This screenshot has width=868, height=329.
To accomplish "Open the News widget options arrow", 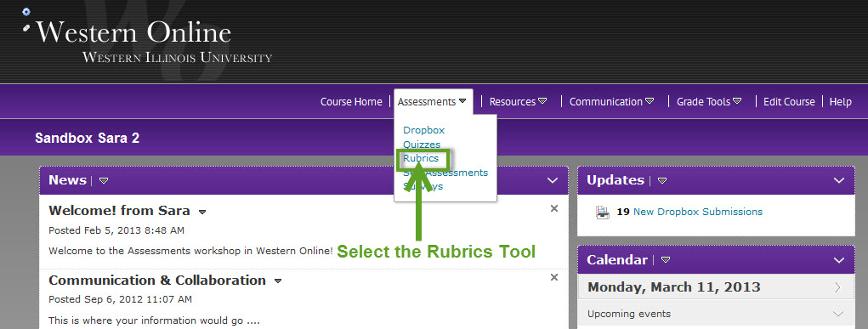I will [x=104, y=180].
